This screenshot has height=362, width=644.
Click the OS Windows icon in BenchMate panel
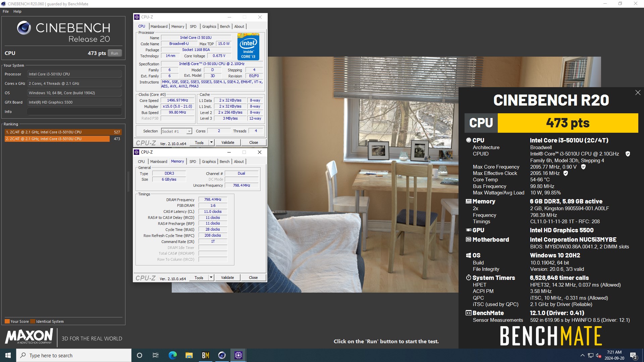click(469, 255)
